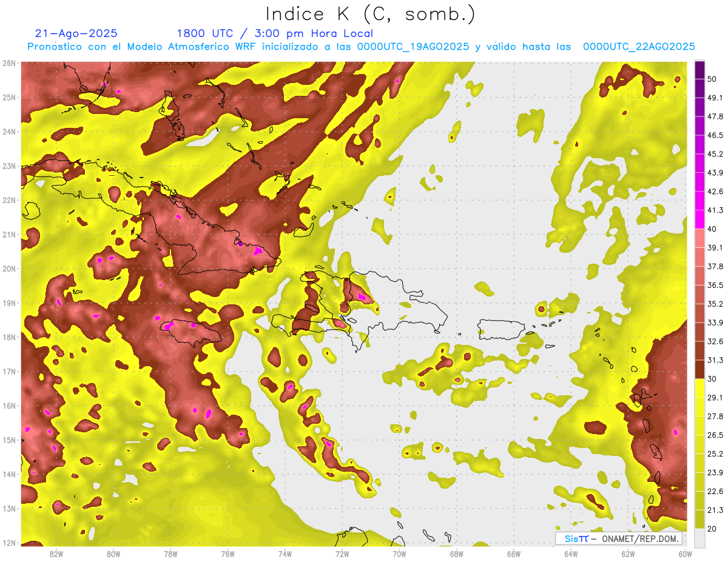Screen dimensions: 728x562
Task: Click the color bar value "27.8"
Action: point(715,416)
